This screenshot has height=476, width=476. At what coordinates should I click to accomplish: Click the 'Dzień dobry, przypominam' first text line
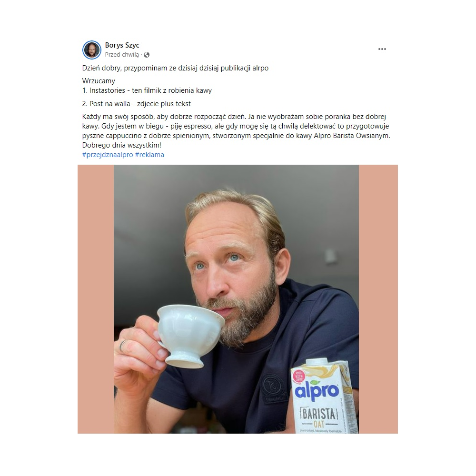(x=175, y=68)
